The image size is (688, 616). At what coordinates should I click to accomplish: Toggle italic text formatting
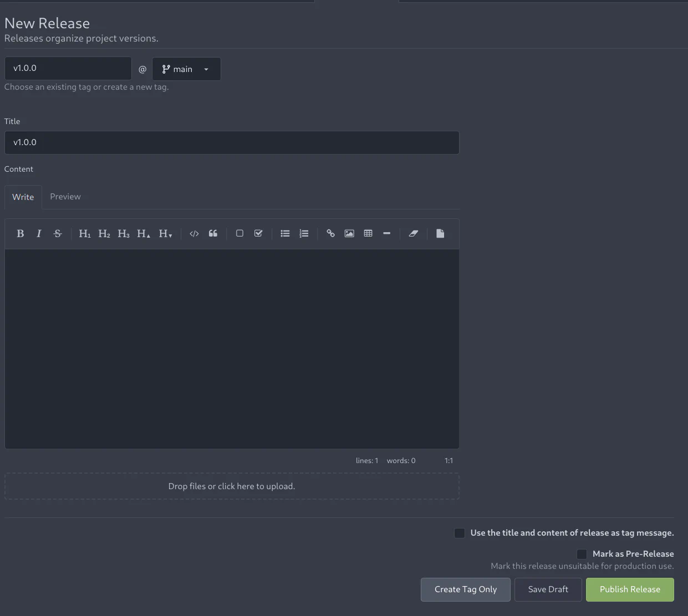pos(39,234)
